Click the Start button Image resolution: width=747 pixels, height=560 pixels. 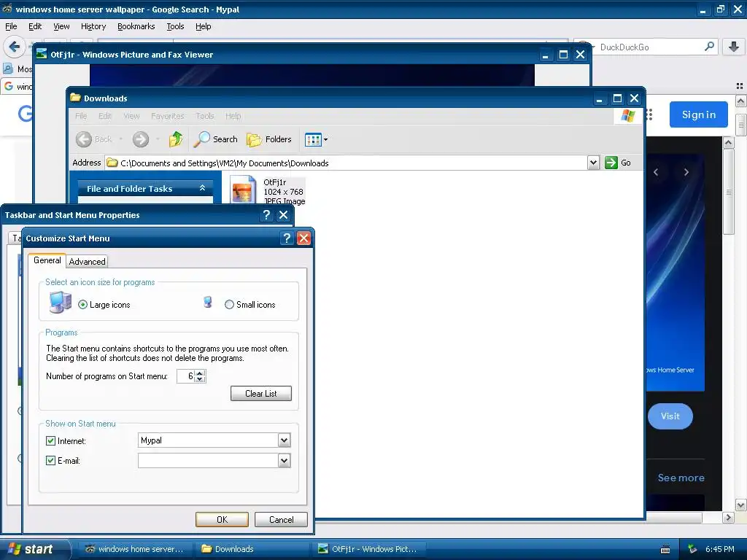click(x=34, y=549)
